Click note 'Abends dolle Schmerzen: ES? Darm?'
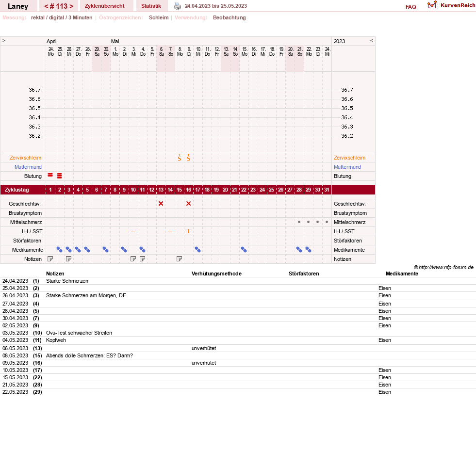This screenshot has height=467, width=476. [x=89, y=355]
